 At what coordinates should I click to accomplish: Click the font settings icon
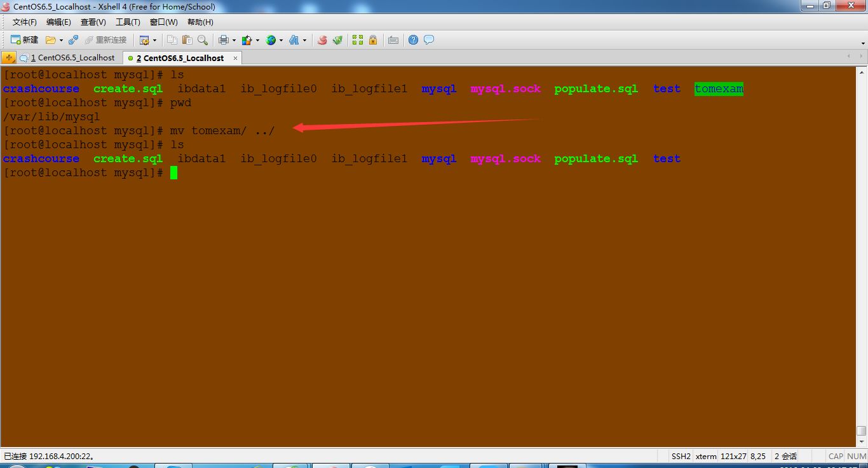pyautogui.click(x=294, y=40)
